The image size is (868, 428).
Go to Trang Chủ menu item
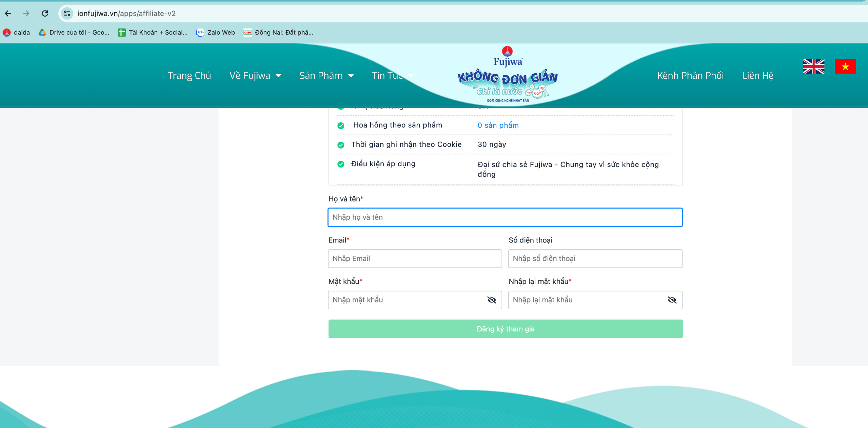pos(189,76)
